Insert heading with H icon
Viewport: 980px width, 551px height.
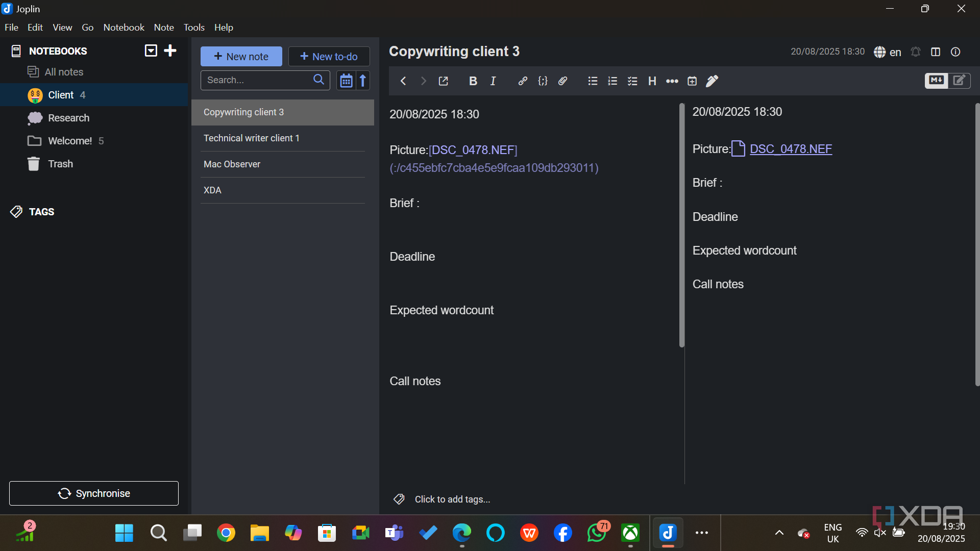coord(652,81)
